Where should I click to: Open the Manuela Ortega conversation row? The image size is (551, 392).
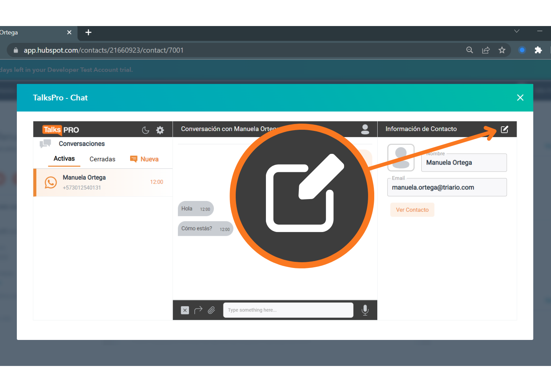click(x=103, y=182)
